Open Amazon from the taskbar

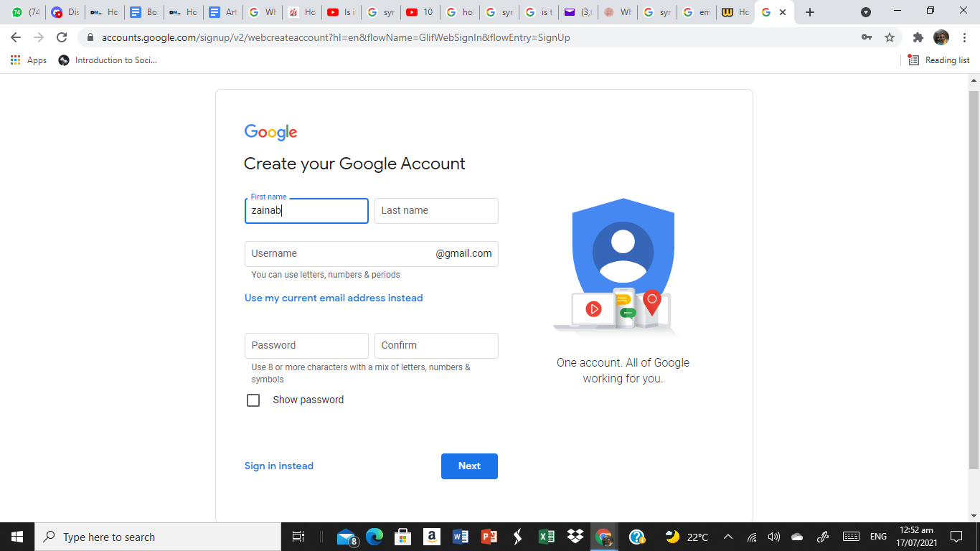tap(431, 537)
